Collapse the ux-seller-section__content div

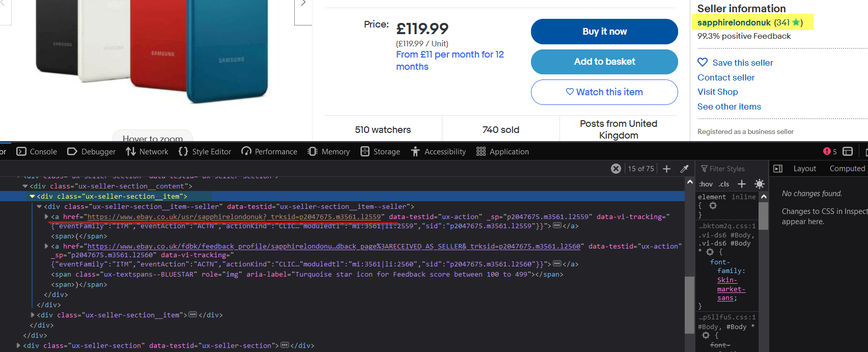[x=25, y=186]
